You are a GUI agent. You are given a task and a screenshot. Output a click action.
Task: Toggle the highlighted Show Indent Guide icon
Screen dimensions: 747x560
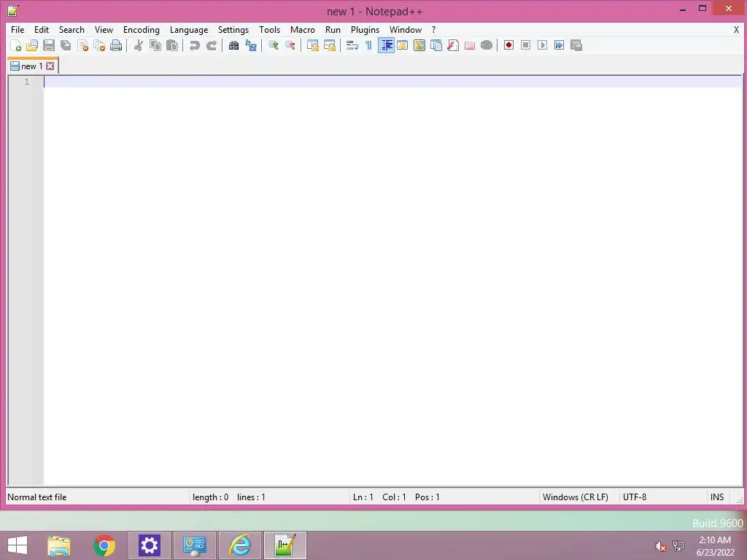[386, 45]
